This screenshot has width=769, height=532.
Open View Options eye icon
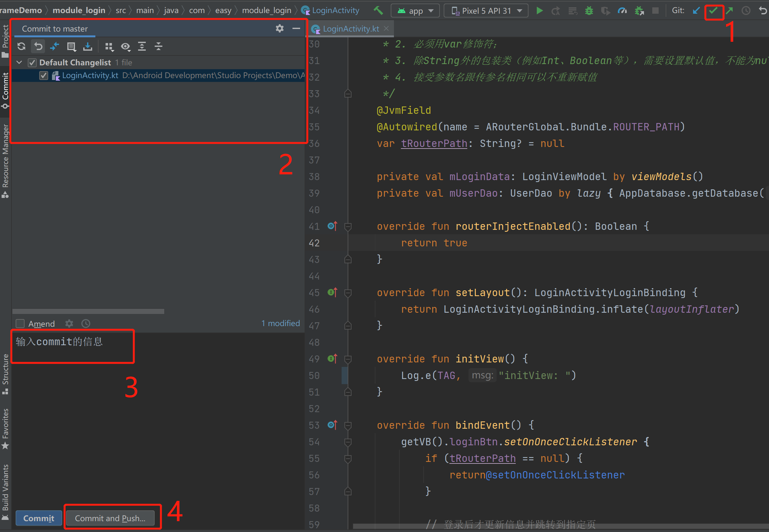point(126,47)
